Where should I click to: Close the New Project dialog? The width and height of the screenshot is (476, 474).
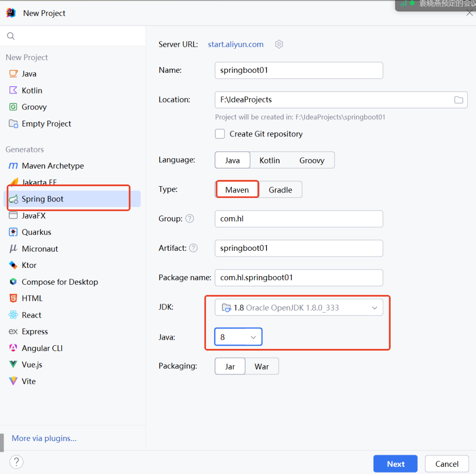[469, 13]
